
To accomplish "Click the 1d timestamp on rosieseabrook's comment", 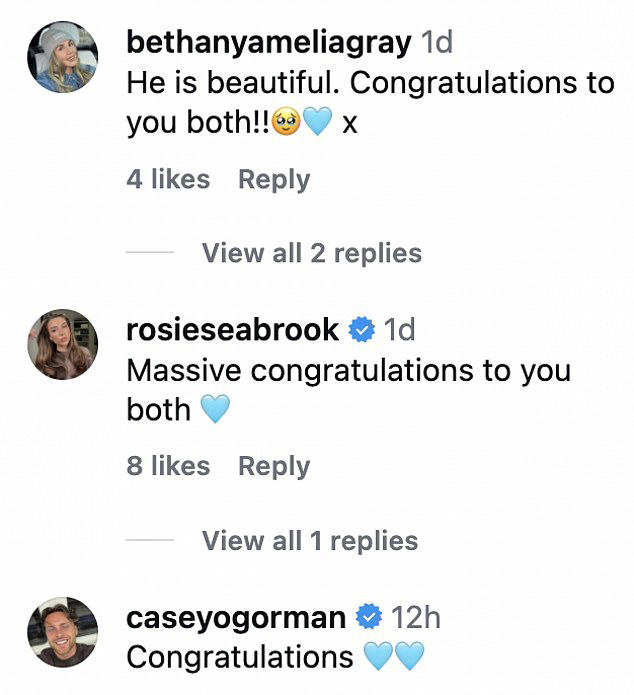I will click(399, 329).
